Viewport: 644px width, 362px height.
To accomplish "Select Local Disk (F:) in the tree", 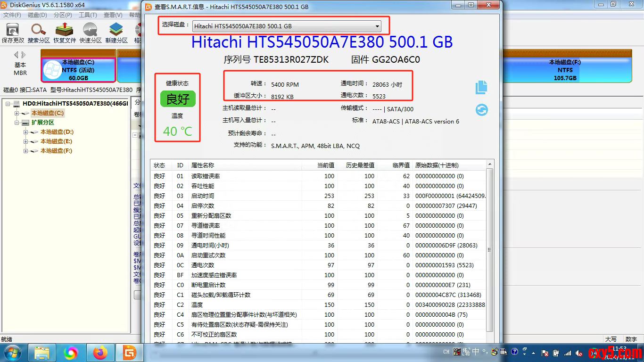I will [56, 151].
